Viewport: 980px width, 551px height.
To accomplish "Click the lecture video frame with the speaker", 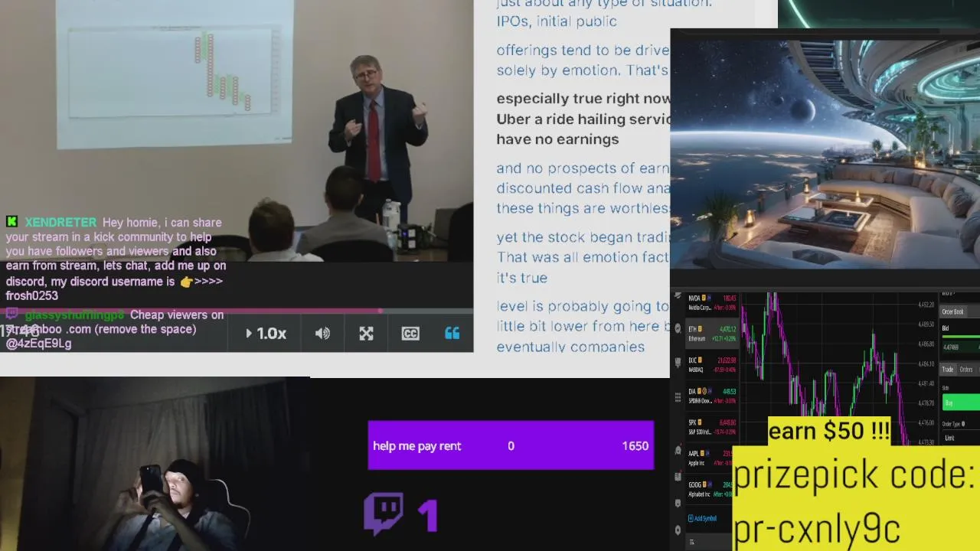I will point(237,130).
